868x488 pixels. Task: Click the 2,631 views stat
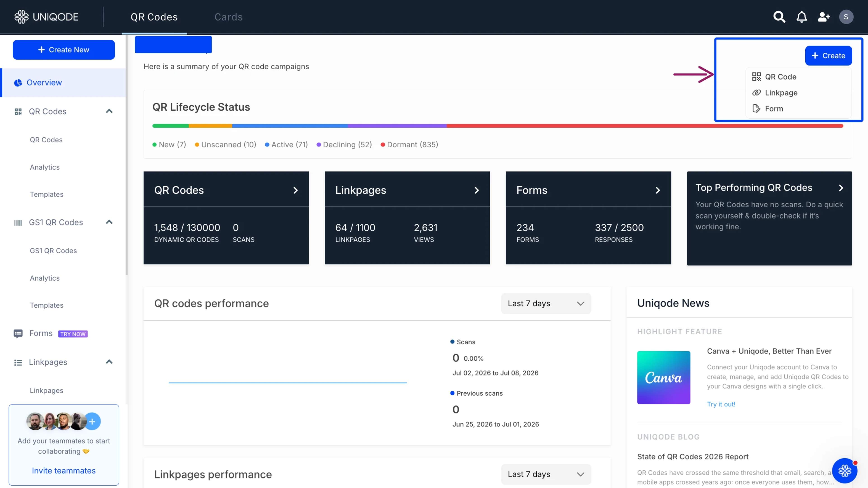[x=426, y=232]
